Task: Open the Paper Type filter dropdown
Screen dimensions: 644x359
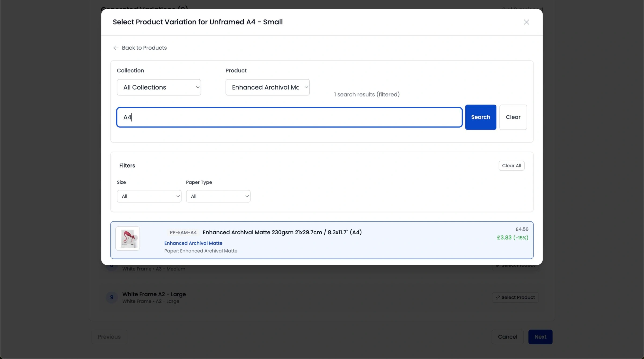Action: pos(218,196)
